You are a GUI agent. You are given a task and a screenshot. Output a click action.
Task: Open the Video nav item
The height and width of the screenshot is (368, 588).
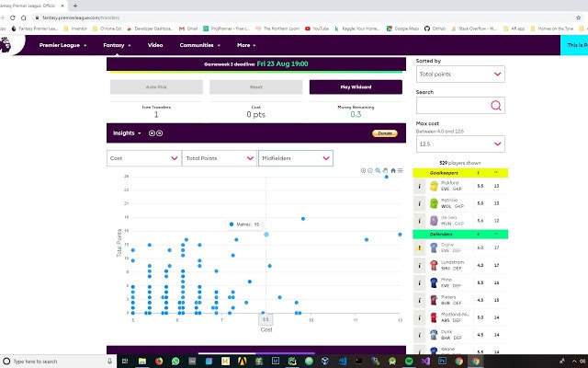click(x=155, y=45)
